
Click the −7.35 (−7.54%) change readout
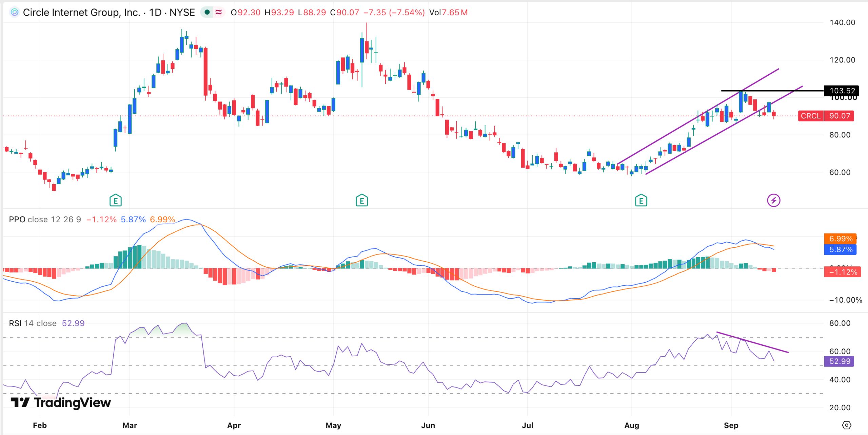(394, 13)
